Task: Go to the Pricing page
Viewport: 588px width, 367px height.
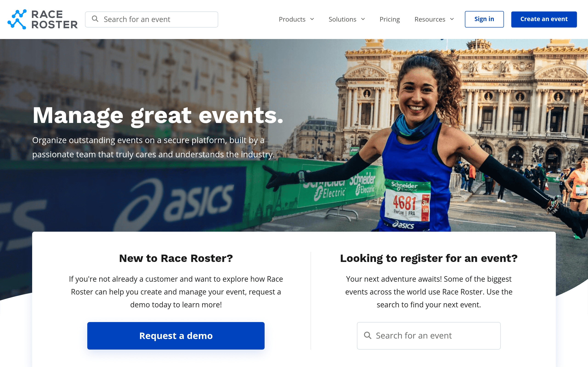Action: (390, 19)
